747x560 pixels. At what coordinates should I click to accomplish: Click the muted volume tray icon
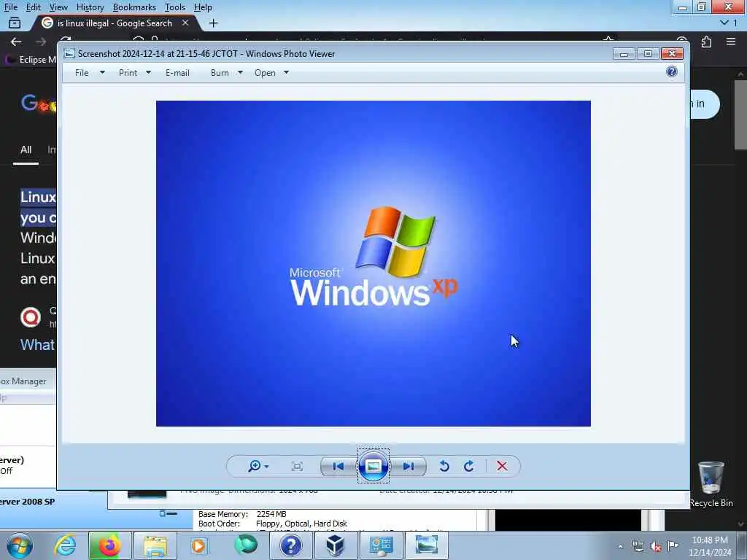(656, 547)
